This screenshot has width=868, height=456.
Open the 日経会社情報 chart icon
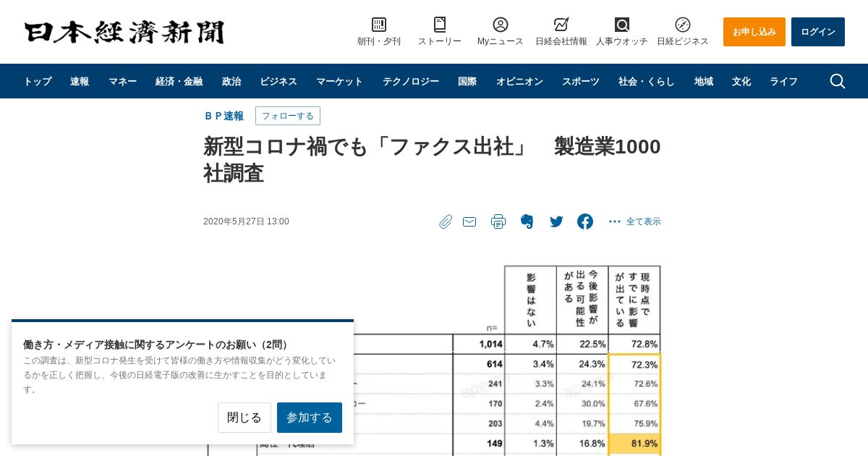click(561, 25)
